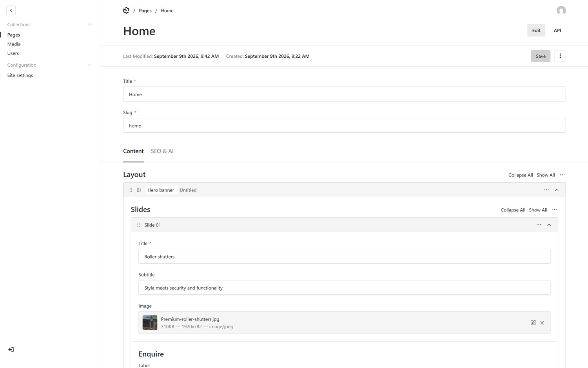Image resolution: width=588 pixels, height=368 pixels.
Task: Open the user account avatar
Action: 561,11
